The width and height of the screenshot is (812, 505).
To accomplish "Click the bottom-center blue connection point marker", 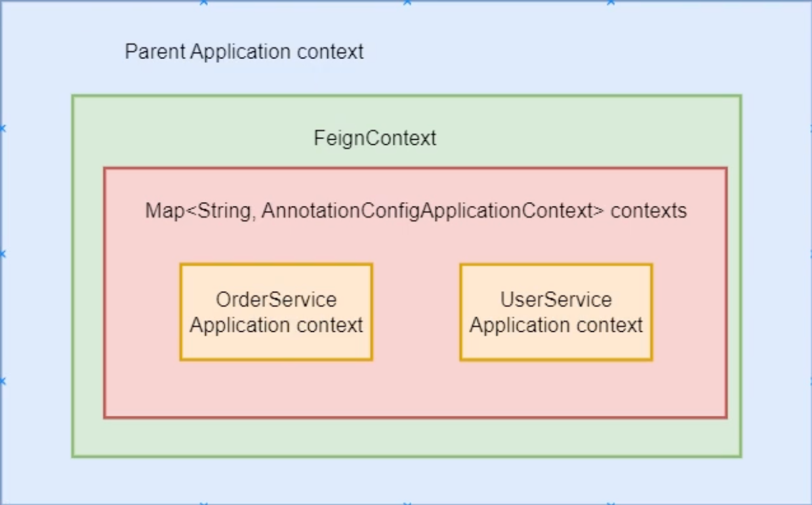I will (x=407, y=502).
